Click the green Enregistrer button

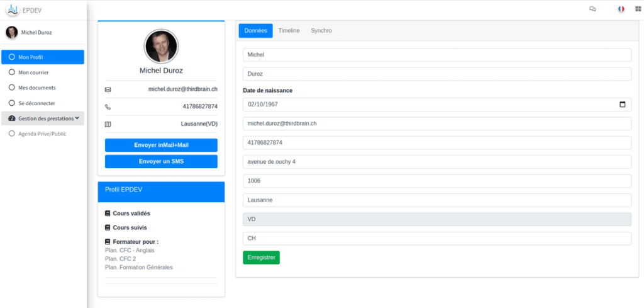[x=261, y=258]
